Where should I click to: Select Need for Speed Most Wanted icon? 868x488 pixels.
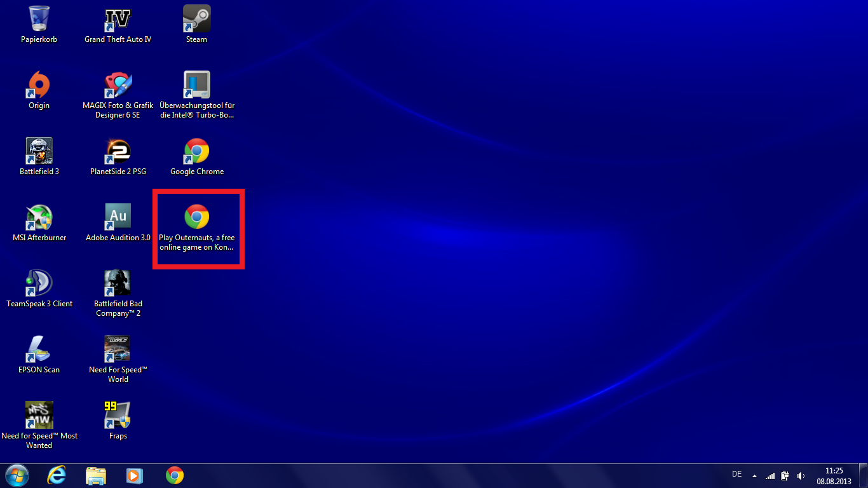coord(39,426)
